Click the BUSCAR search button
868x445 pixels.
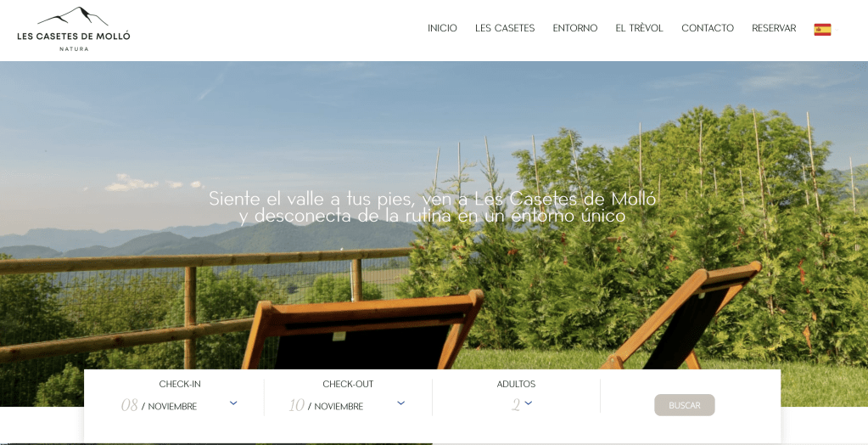click(685, 405)
